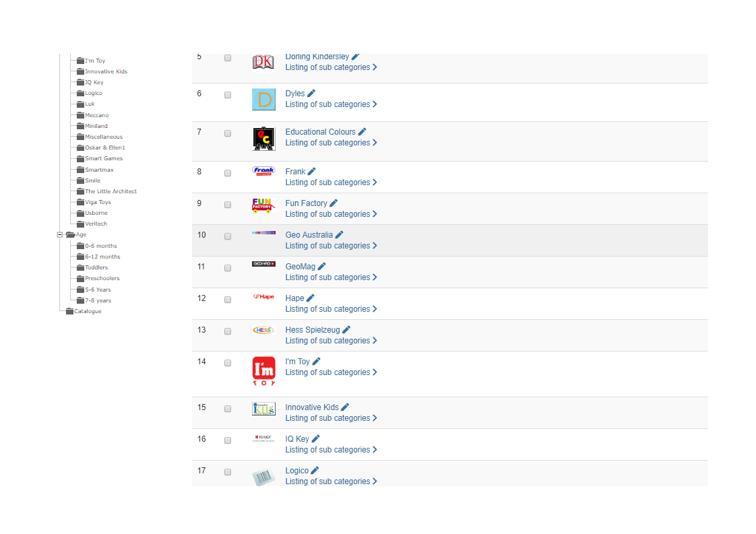Click the Educational Colours logo thumbnail
756x534 pixels.
click(263, 139)
